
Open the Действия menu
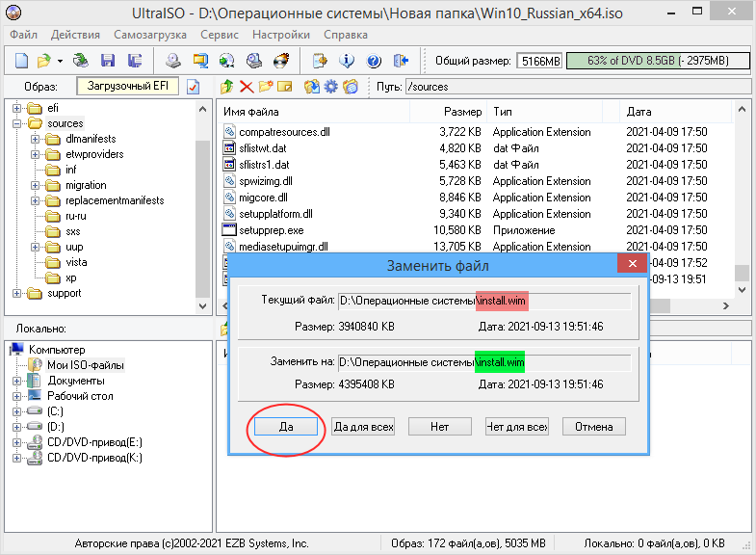[x=76, y=35]
